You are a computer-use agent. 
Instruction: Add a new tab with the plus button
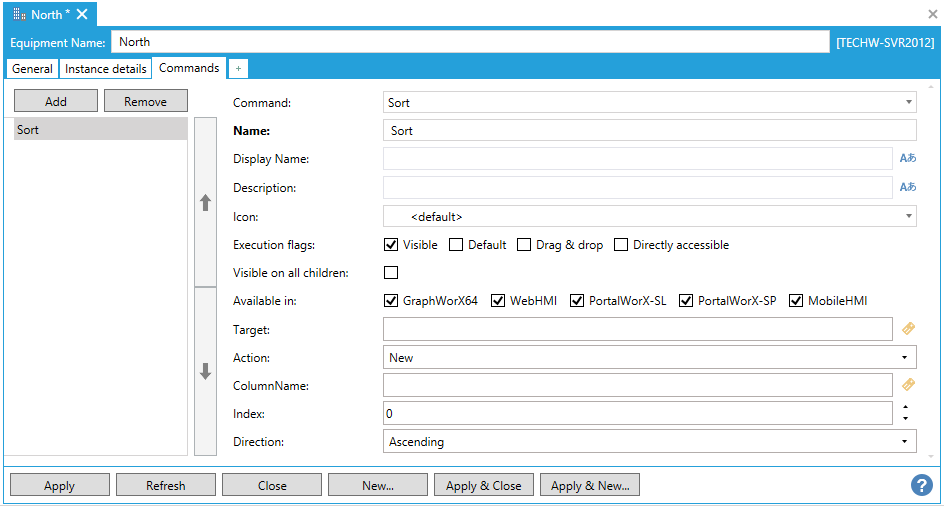238,68
